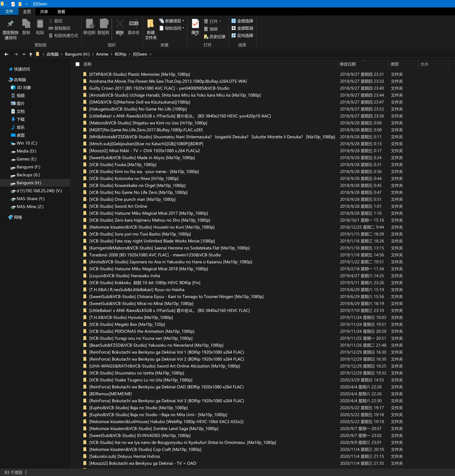Click the Paste (粘贴) ribbon icon
Screen dimensions: 455x476
pyautogui.click(x=40, y=24)
